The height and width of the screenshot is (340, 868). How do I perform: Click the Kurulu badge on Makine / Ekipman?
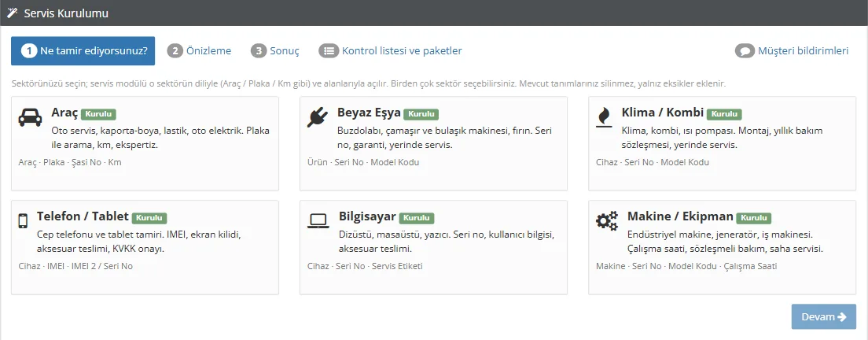[x=753, y=218]
